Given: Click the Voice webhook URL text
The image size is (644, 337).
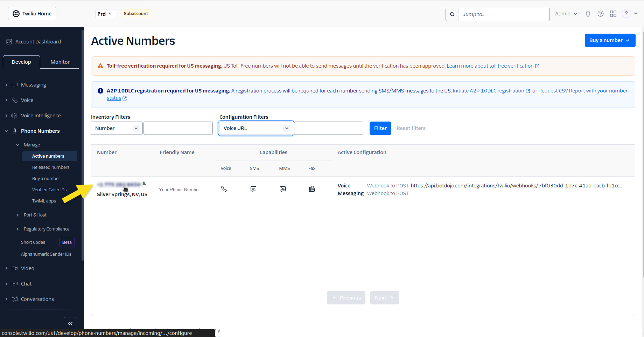Looking at the screenshot, I should [516, 186].
